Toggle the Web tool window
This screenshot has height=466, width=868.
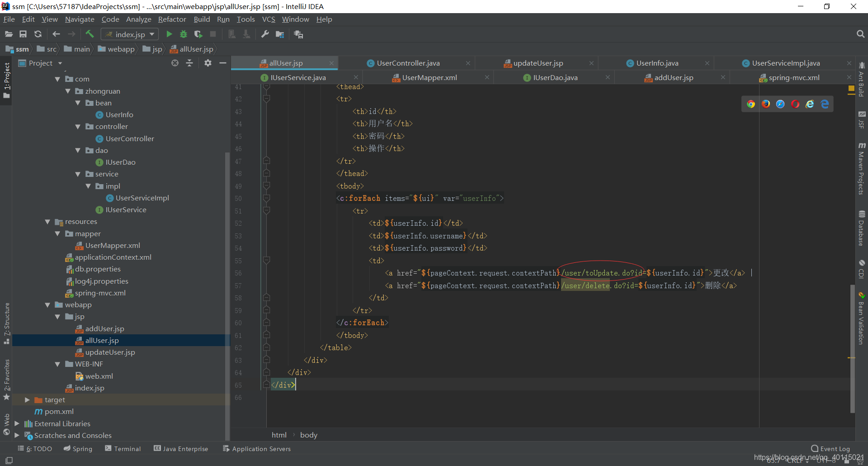[x=6, y=424]
